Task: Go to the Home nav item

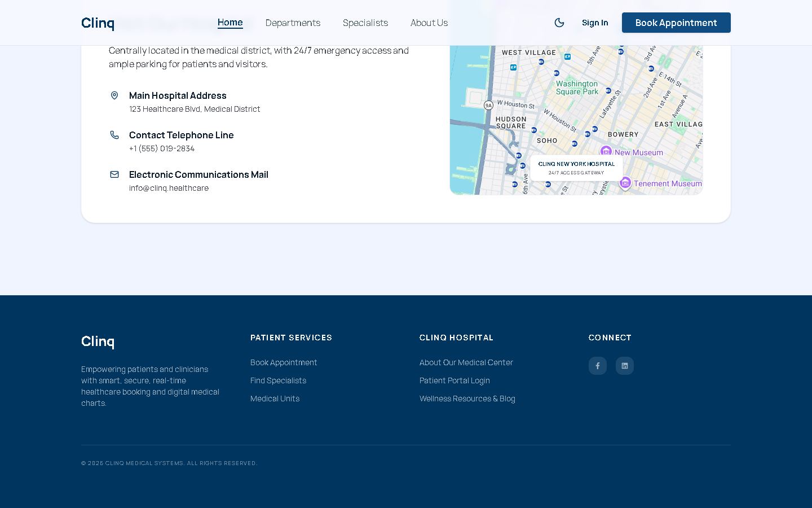Action: [x=230, y=23]
